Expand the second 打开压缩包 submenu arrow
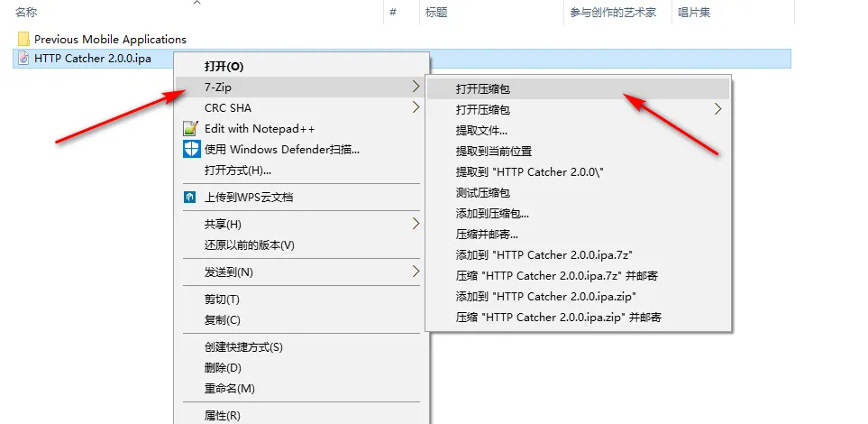 tap(718, 109)
